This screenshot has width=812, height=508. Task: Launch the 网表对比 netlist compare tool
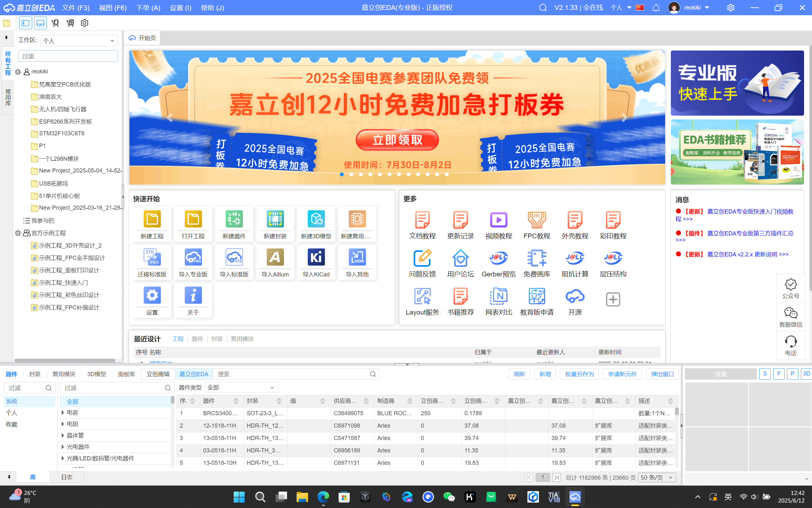click(498, 300)
